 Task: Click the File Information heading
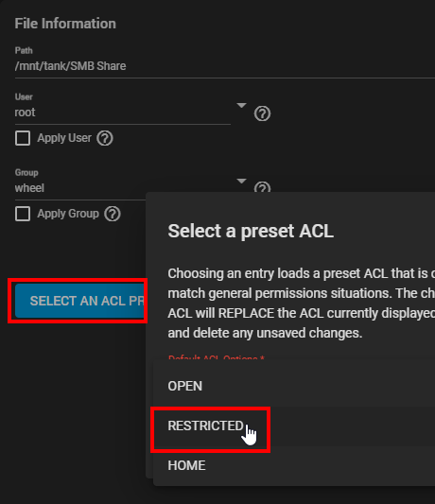point(65,24)
